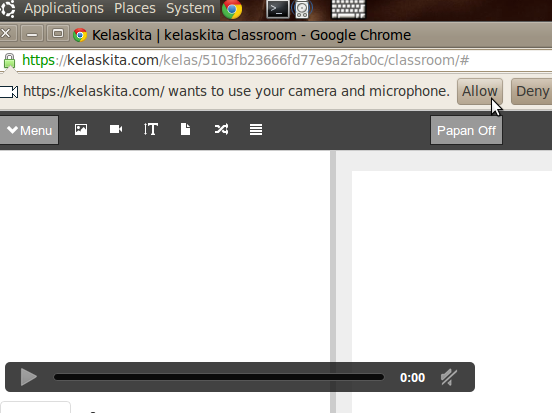The image size is (552, 413).
Task: Click the audio player 0:00 time display
Action: point(412,377)
